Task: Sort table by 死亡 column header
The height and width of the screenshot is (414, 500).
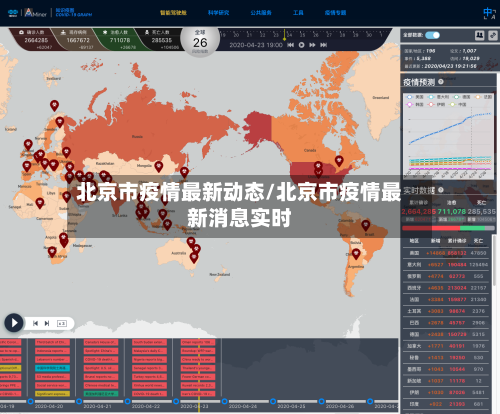Action: (478, 241)
